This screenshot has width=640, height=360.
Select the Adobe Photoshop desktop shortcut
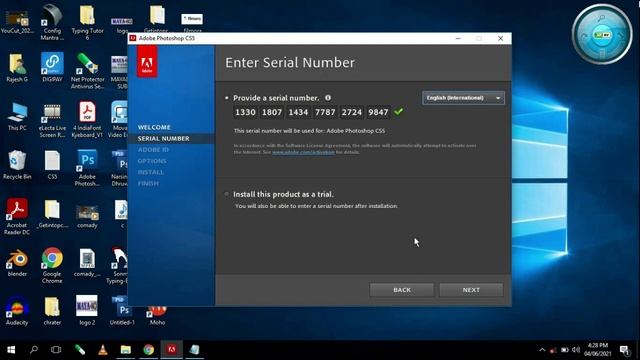pos(87,168)
